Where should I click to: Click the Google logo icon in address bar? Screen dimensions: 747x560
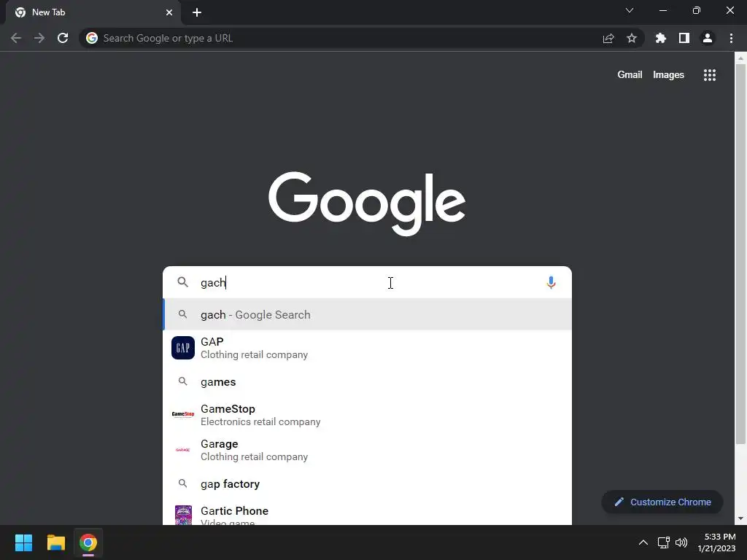(92, 38)
